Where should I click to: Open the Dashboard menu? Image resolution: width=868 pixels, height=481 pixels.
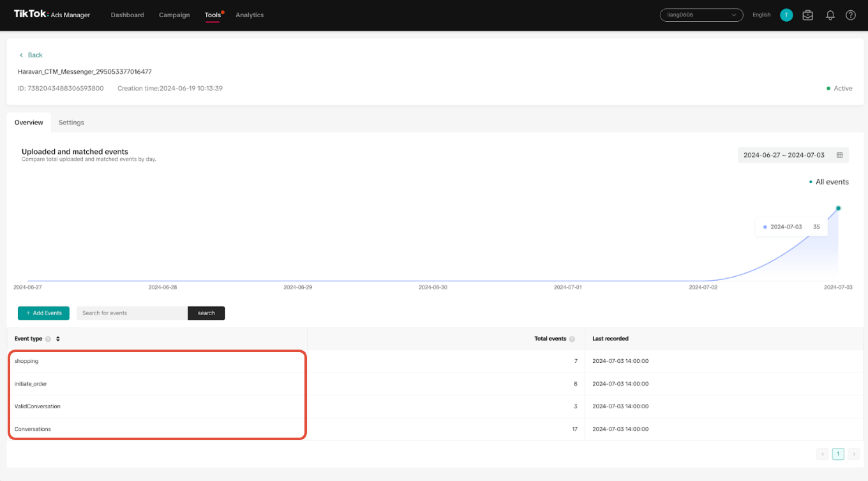click(x=128, y=15)
